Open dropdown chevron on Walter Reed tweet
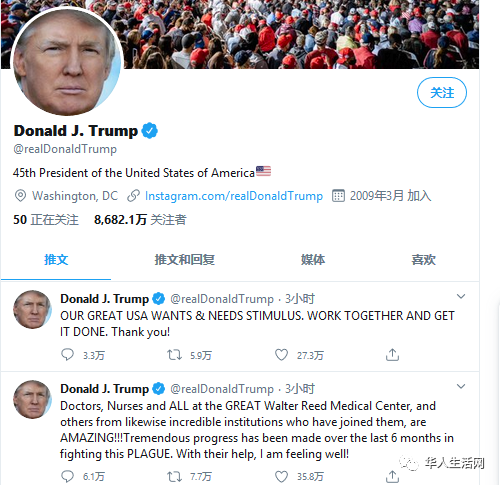The width and height of the screenshot is (500, 485). click(461, 386)
